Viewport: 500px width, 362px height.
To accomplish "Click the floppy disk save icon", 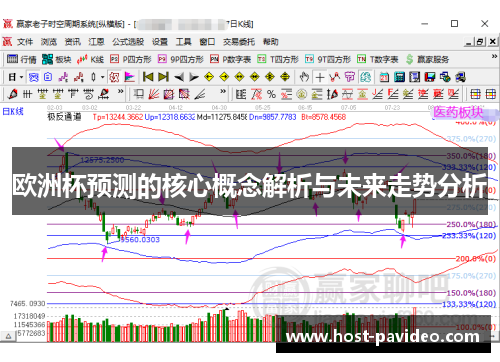I will click(x=430, y=77).
